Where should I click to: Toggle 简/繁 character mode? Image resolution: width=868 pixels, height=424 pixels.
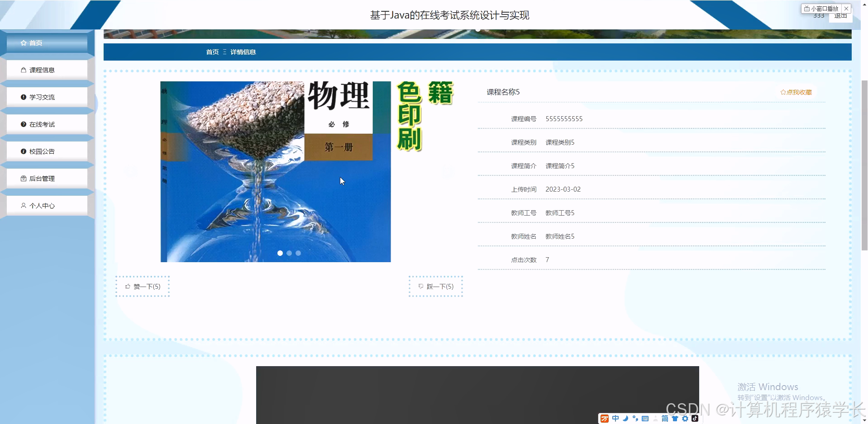(664, 419)
